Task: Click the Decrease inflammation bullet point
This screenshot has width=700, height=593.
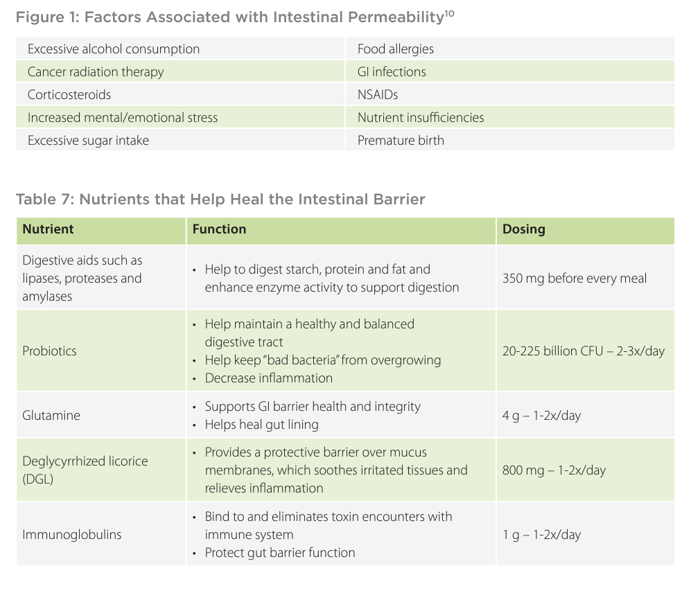Action: (x=268, y=378)
